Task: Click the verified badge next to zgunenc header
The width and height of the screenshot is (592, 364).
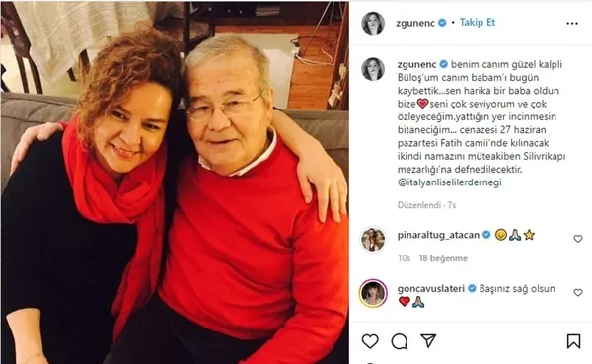Action: [x=442, y=23]
